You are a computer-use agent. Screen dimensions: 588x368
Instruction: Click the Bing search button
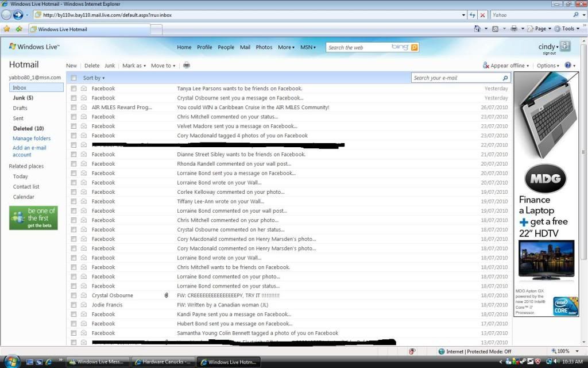point(415,47)
